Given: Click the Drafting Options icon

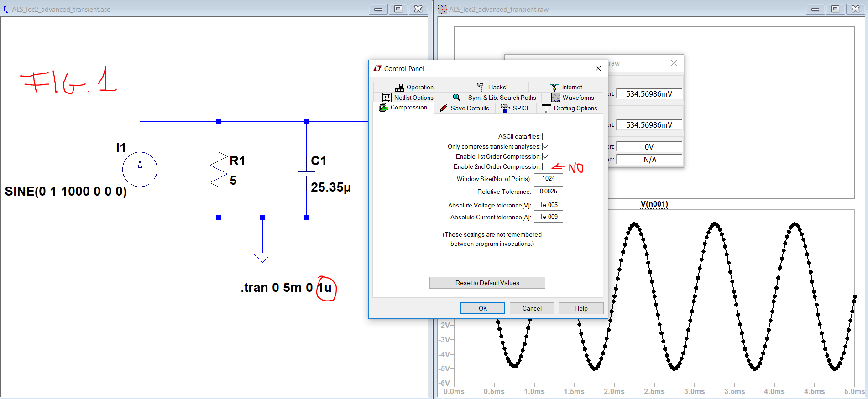Looking at the screenshot, I should click(x=546, y=108).
